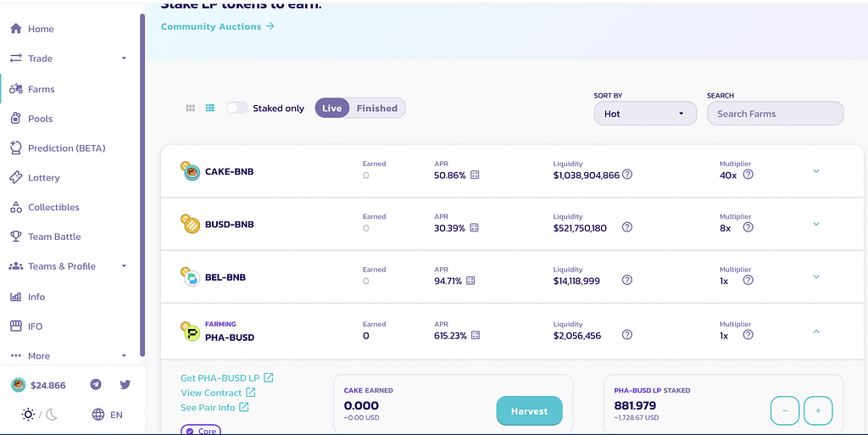Viewport: 868px width, 435px height.
Task: Click the Harvest button
Action: pyautogui.click(x=529, y=411)
